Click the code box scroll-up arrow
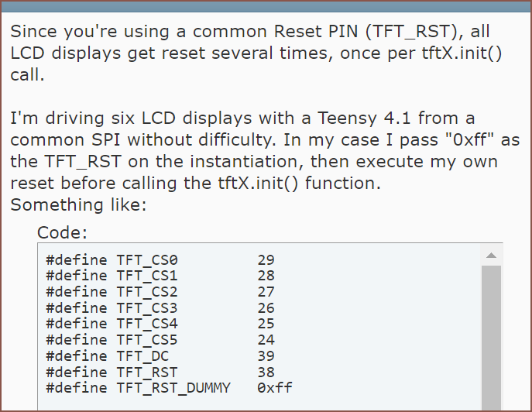 491,256
